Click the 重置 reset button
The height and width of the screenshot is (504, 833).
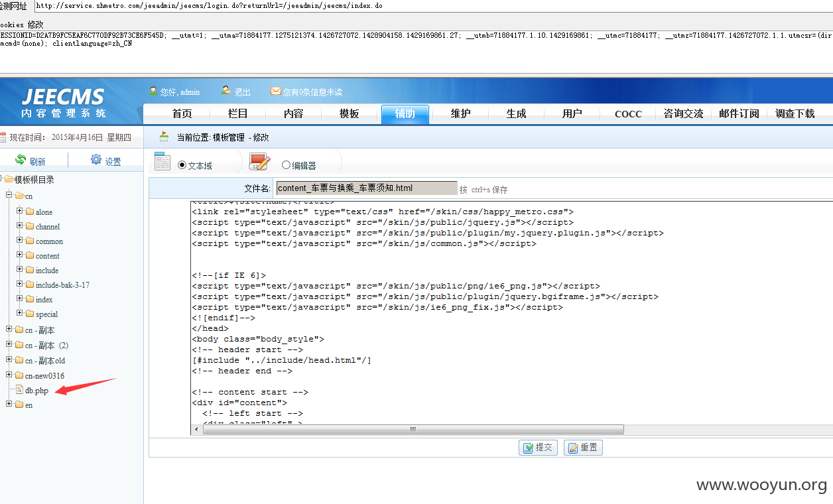583,448
